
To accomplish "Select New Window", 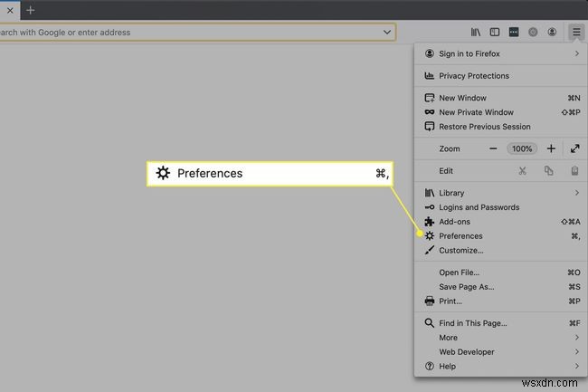I will tap(501, 98).
